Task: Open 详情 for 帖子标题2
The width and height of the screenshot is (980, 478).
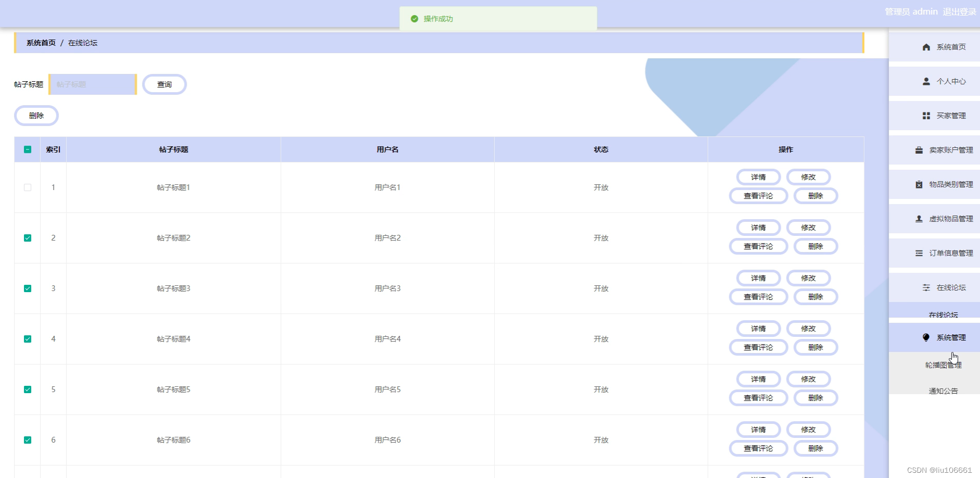Action: pyautogui.click(x=758, y=228)
